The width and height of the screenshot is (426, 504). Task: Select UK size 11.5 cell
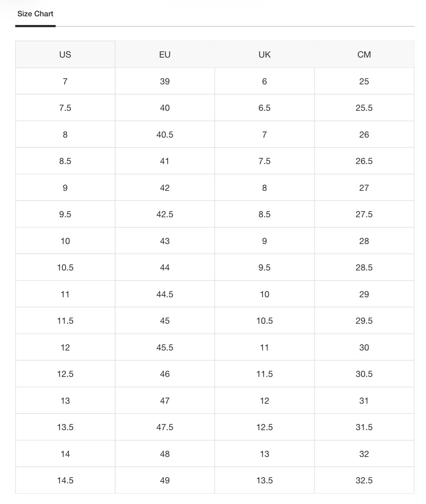click(264, 374)
